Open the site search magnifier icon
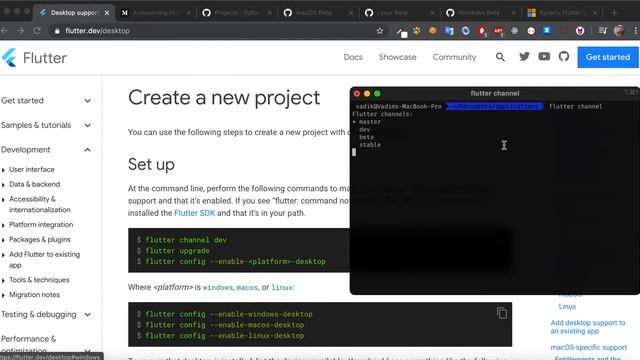The width and height of the screenshot is (640, 360). 500,57
